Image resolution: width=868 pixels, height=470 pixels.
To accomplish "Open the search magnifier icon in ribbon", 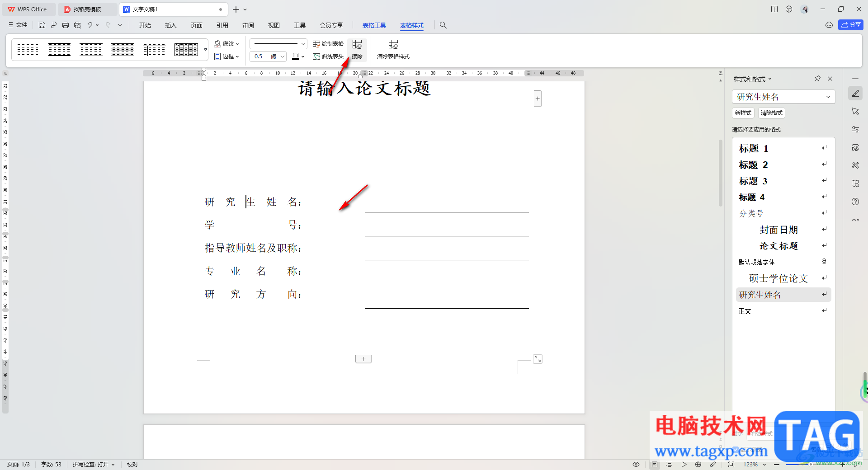I will click(443, 25).
